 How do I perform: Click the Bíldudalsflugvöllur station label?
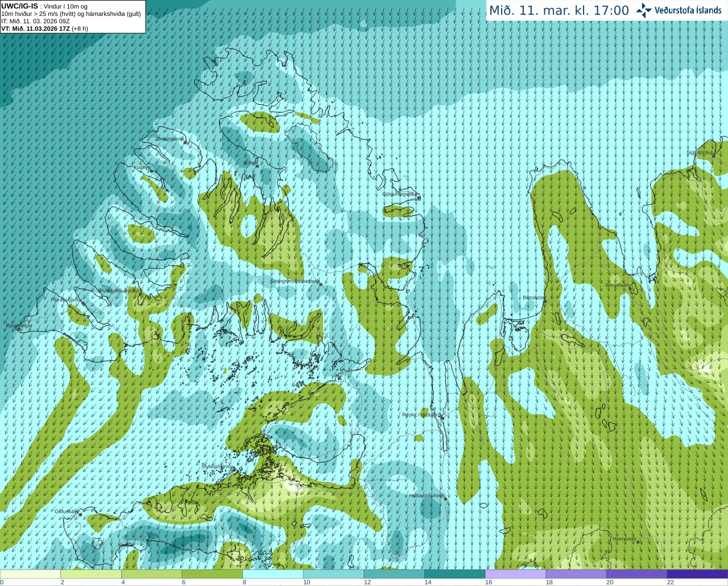coord(118,290)
